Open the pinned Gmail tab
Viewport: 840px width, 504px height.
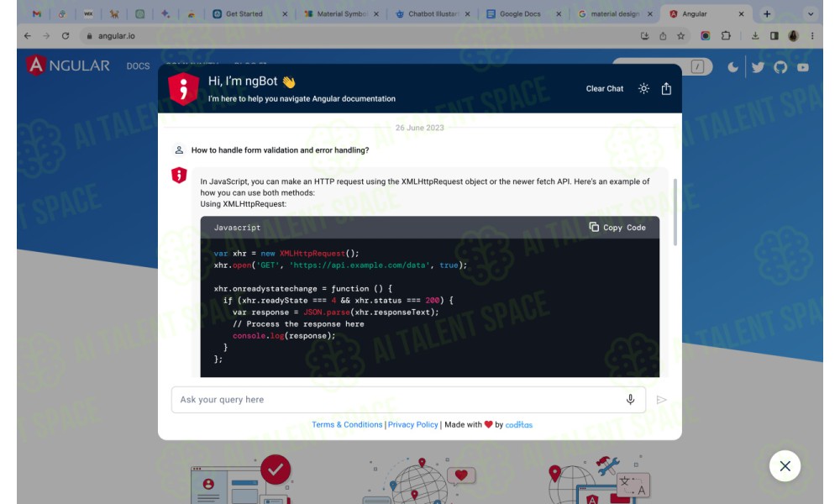(36, 14)
